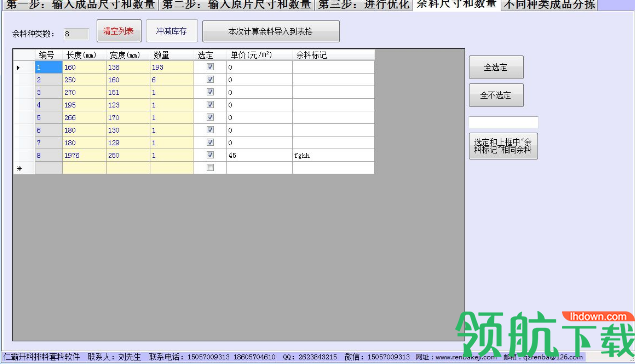Click the width cell 170 in row 5

tap(128, 117)
